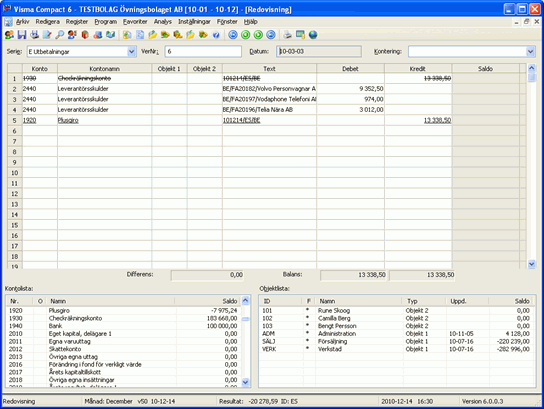Viewport: 544px width, 409px height.
Task: Click the voucher grid scrollbar up arrow
Action: click(532, 68)
